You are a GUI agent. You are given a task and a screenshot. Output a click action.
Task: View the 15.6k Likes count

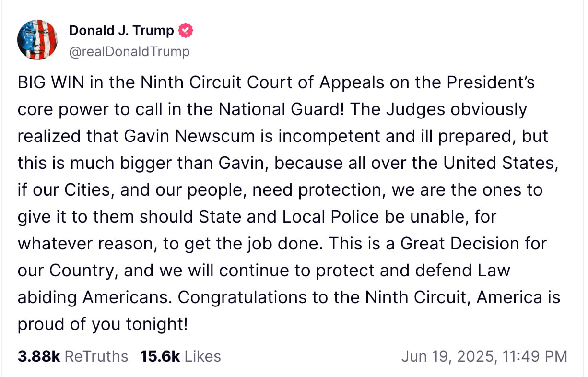click(160, 356)
